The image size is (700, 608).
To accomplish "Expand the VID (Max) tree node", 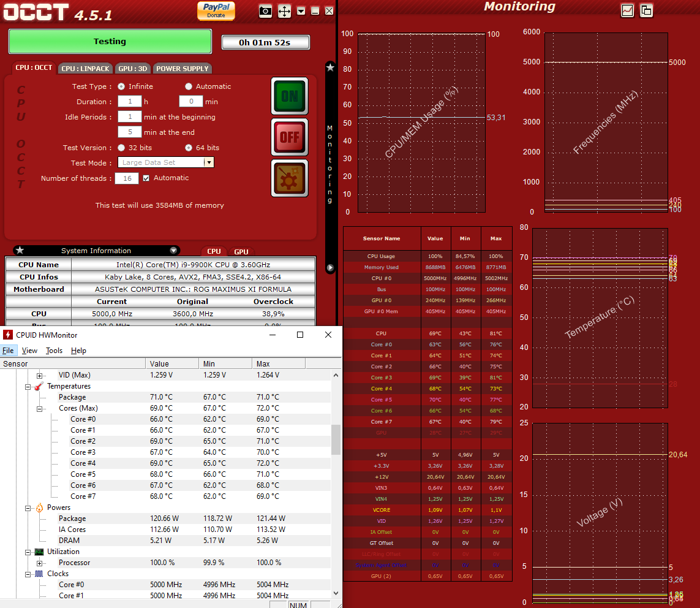I will (39, 376).
